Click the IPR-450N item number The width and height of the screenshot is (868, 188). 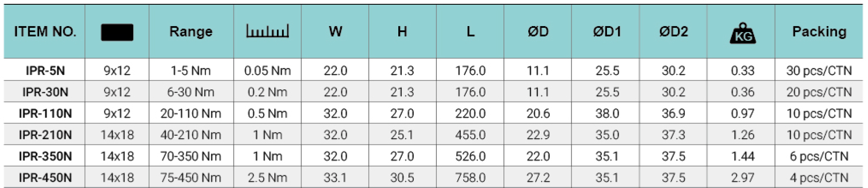point(45,178)
